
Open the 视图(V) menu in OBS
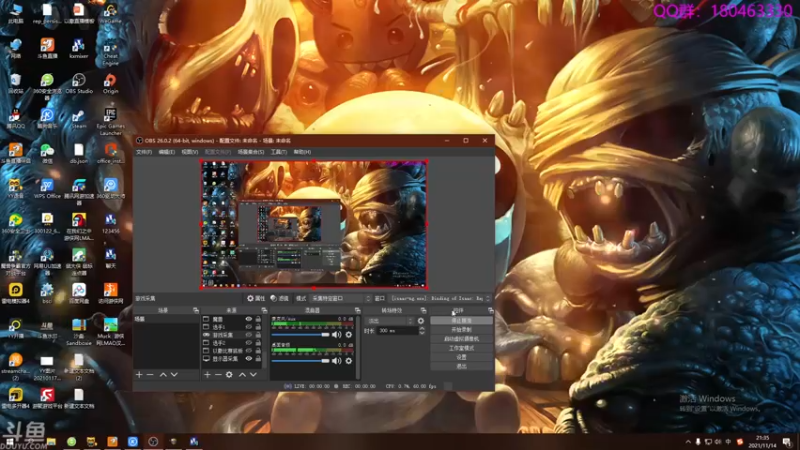pos(189,152)
